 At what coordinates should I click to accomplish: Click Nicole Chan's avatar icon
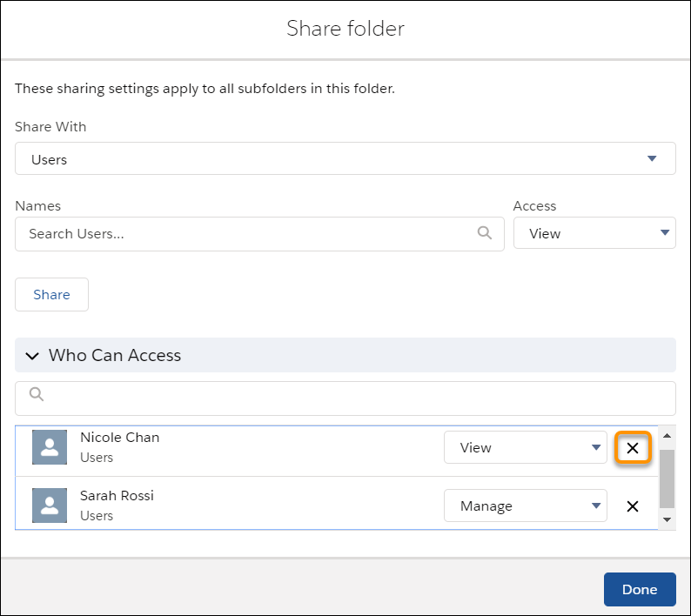pyautogui.click(x=50, y=447)
